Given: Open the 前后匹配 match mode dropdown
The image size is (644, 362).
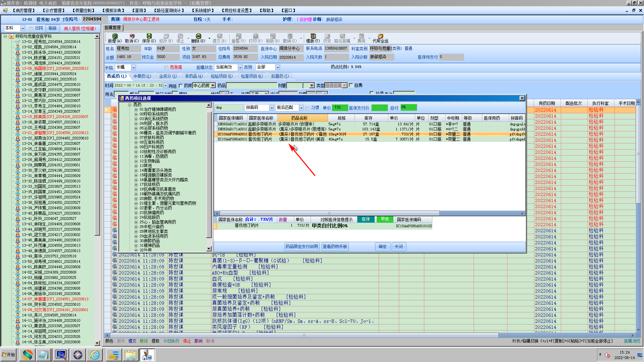Looking at the screenshot, I should pos(301,108).
